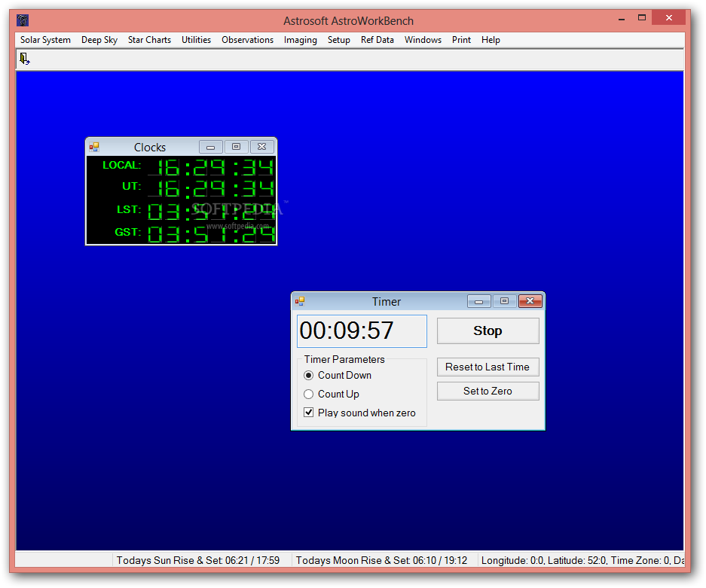Screen dimensions: 706x588
Task: Maximize the Clocks window
Action: click(x=236, y=147)
